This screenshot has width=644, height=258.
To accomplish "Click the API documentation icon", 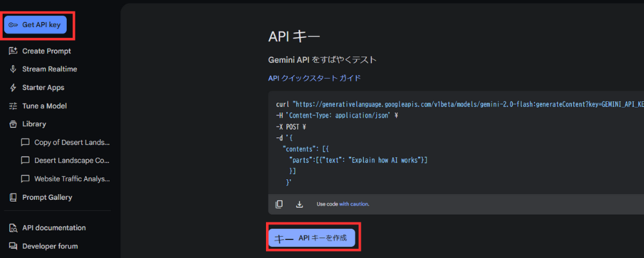I will pos(13,228).
